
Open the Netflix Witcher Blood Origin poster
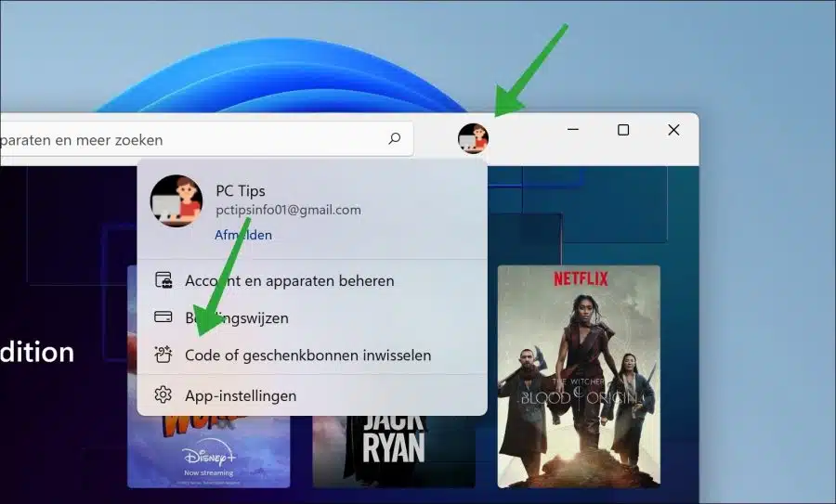[579, 376]
